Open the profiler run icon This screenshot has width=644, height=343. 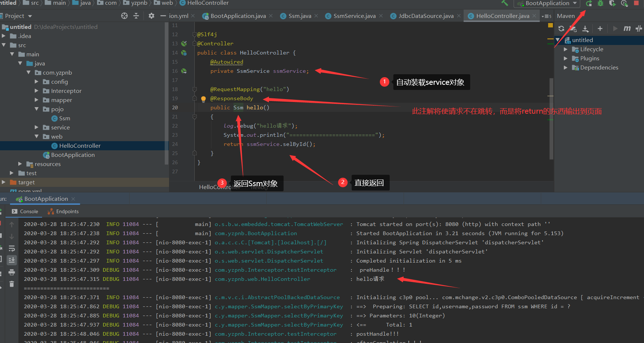click(624, 3)
